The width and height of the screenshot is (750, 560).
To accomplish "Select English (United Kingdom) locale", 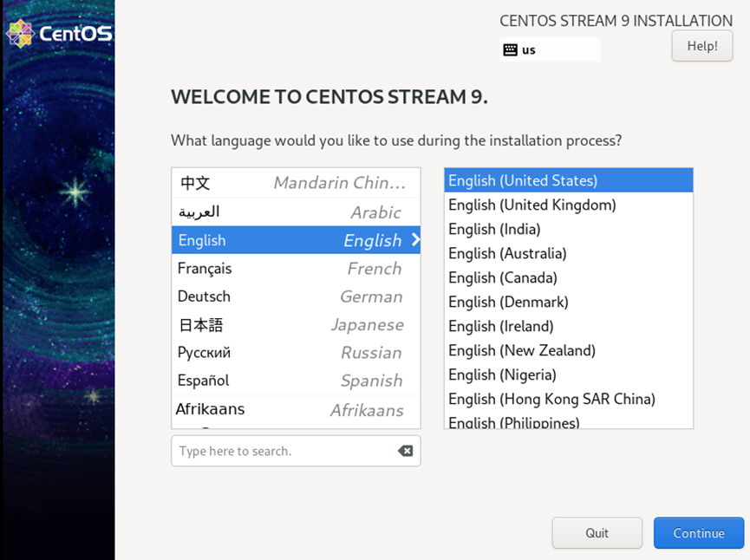I will point(568,205).
